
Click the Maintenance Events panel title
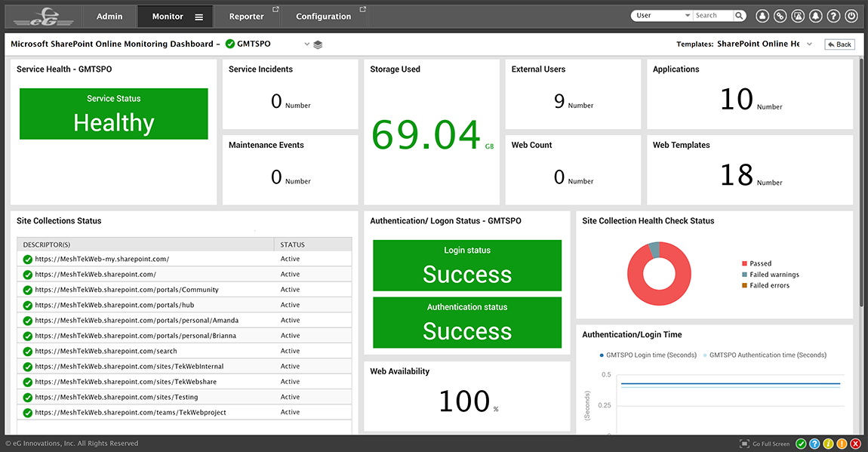(x=266, y=145)
